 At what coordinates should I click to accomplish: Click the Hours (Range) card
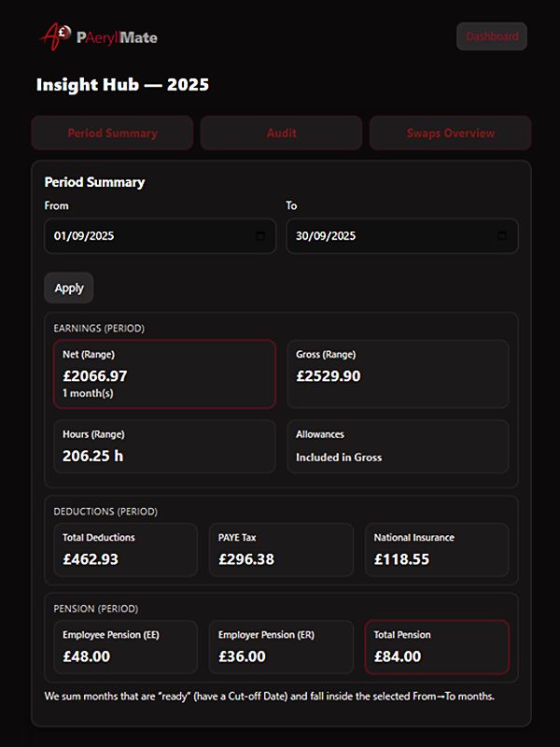[164, 446]
